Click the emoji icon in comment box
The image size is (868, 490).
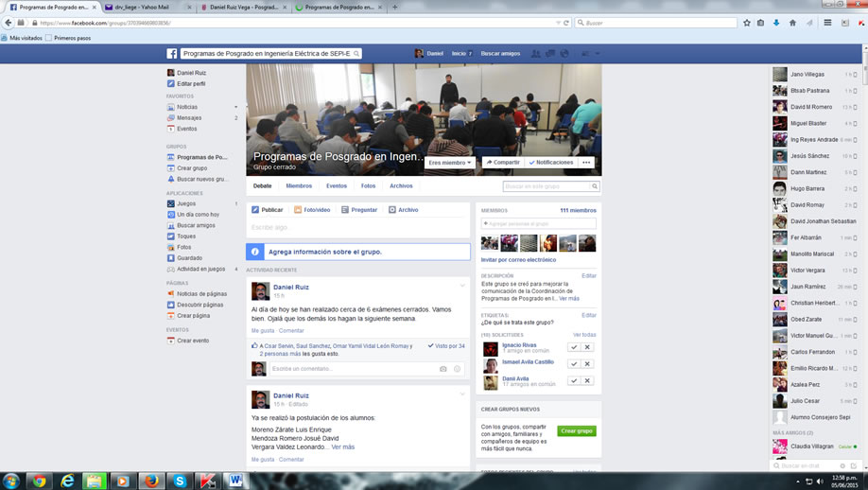tap(458, 369)
